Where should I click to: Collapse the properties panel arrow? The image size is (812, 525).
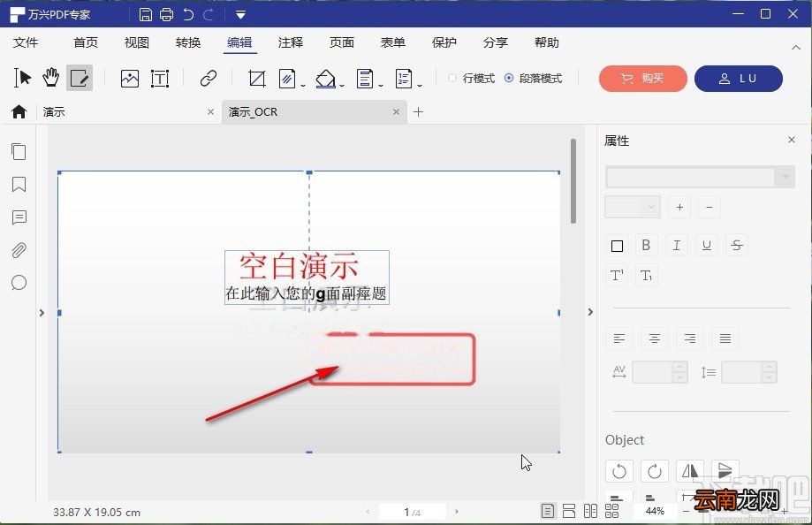tap(590, 312)
